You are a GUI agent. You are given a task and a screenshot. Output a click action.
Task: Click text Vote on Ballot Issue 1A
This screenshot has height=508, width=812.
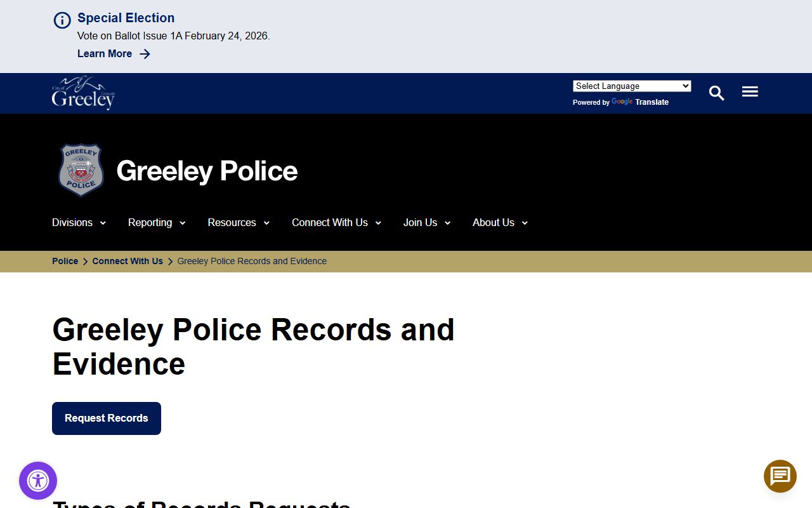129,36
